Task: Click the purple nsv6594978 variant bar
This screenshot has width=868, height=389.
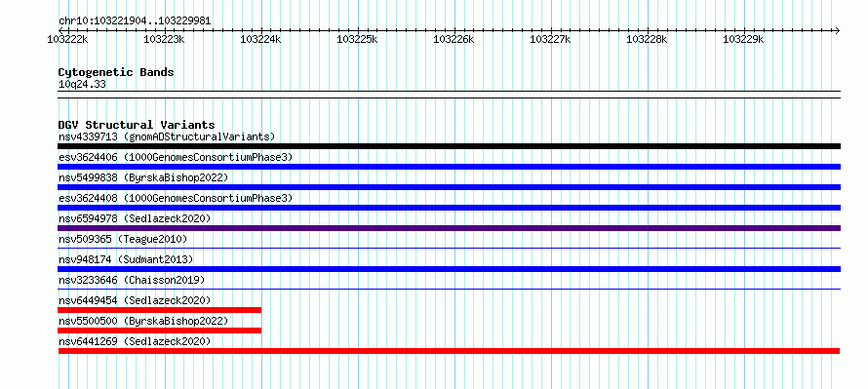Action: (x=449, y=228)
